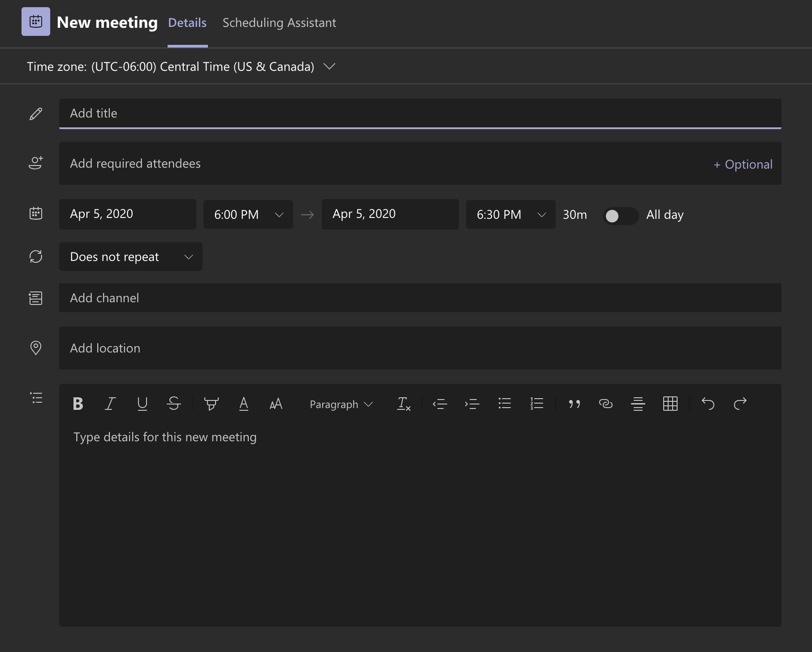Toggle Italic formatting

[x=110, y=404]
